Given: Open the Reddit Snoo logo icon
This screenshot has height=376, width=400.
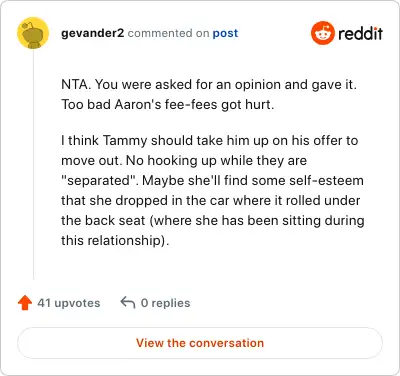Looking at the screenshot, I should 322,33.
